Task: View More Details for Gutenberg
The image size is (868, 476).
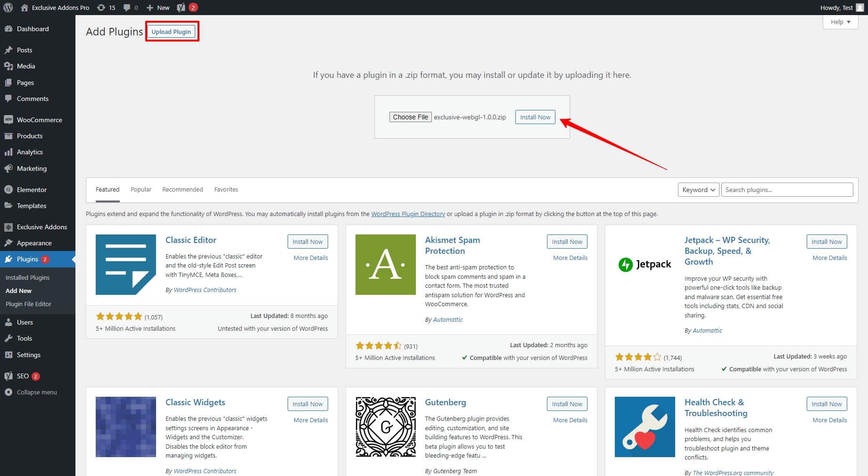Action: (570, 420)
